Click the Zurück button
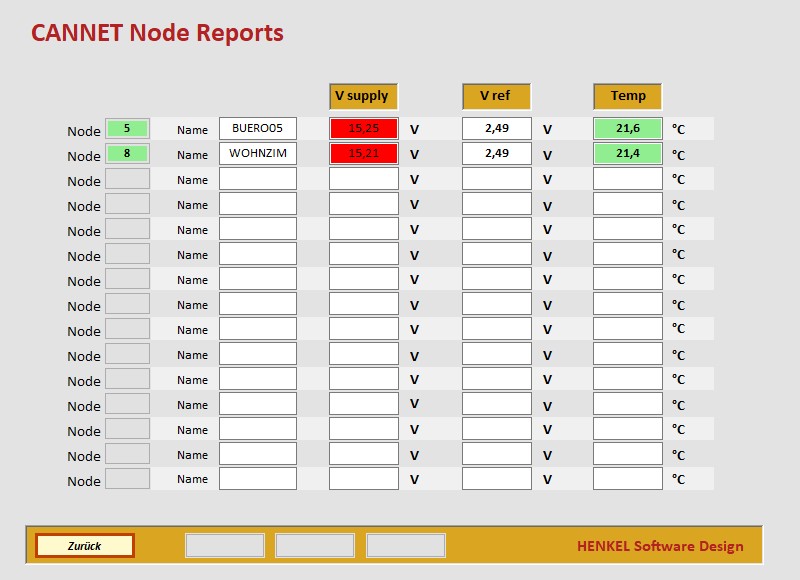 click(84, 546)
